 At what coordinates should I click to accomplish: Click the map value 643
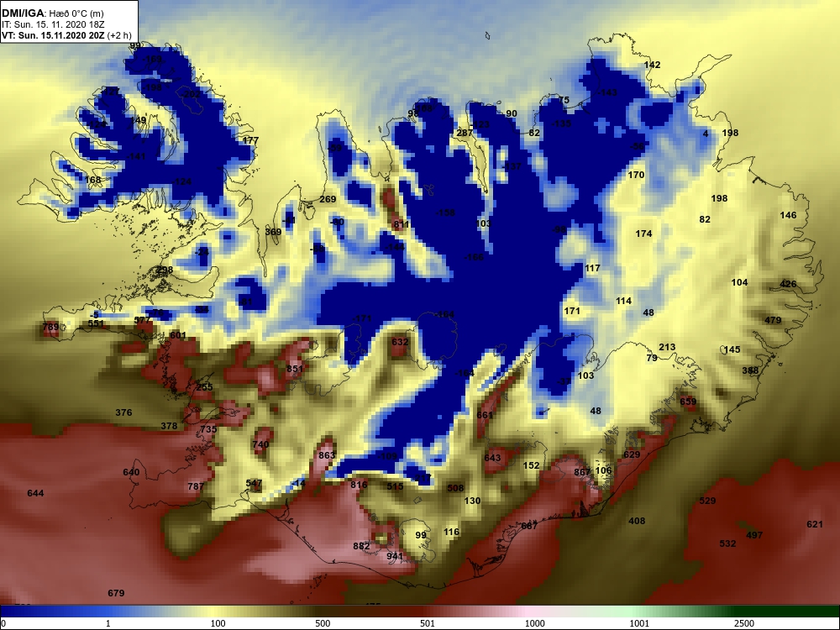(492, 458)
